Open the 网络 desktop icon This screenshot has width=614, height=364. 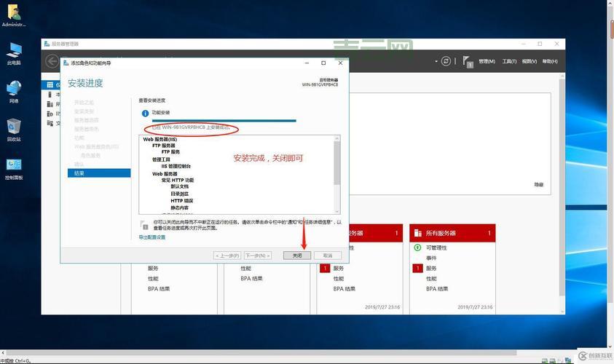point(14,89)
